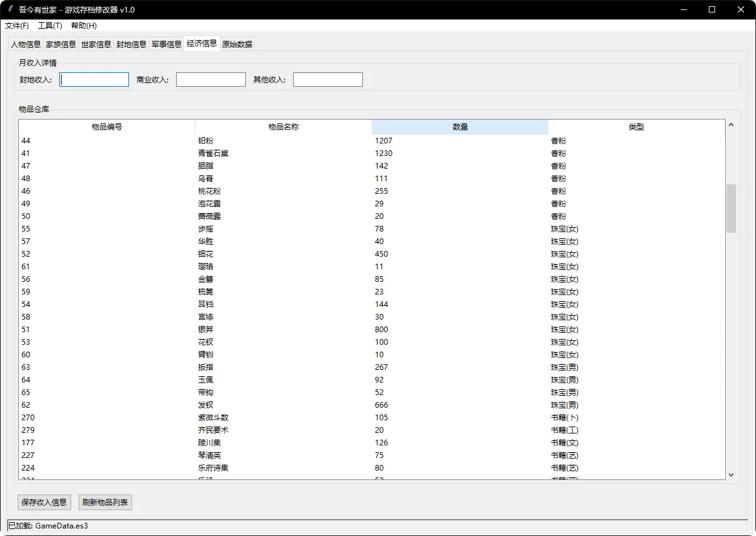Switch to the 人物信息 tab
Viewport: 756px width, 536px height.
26,44
